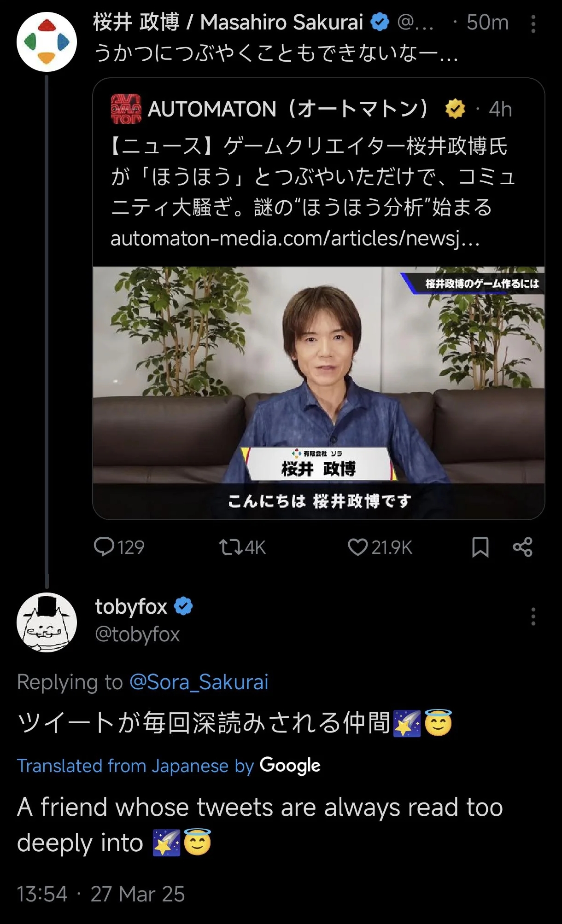Screen dimensions: 562x924
Task: Click the tobyfox display name
Action: pos(131,606)
